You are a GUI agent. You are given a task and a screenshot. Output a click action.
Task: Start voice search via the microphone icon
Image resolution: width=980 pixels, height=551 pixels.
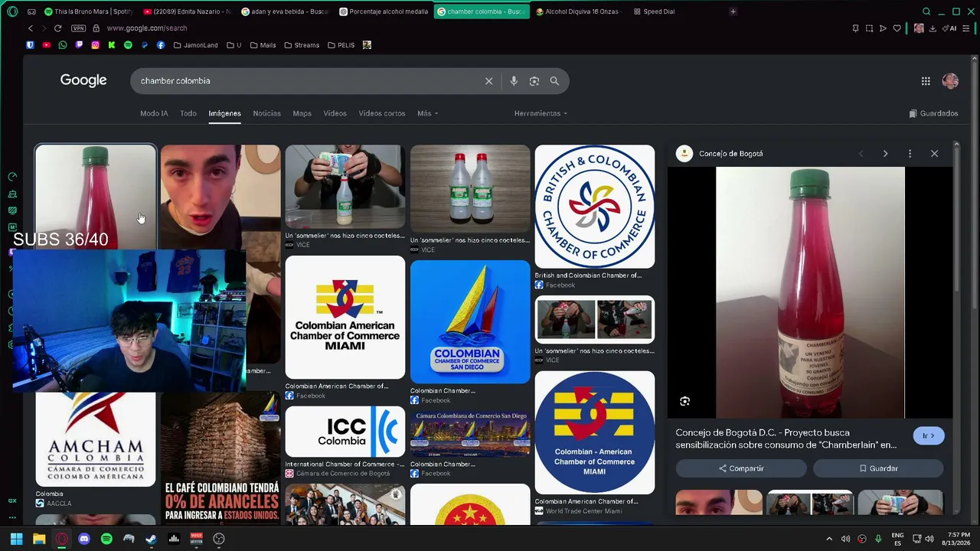[x=514, y=81]
